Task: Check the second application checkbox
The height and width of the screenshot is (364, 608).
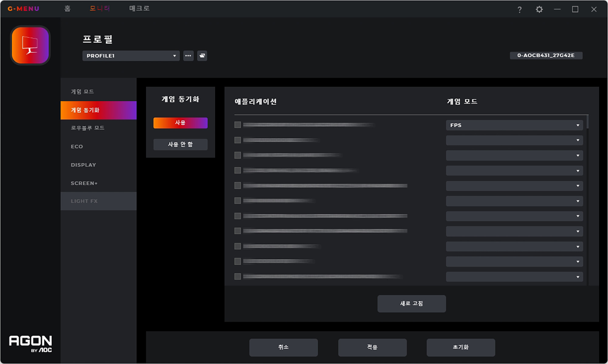Action: point(238,140)
